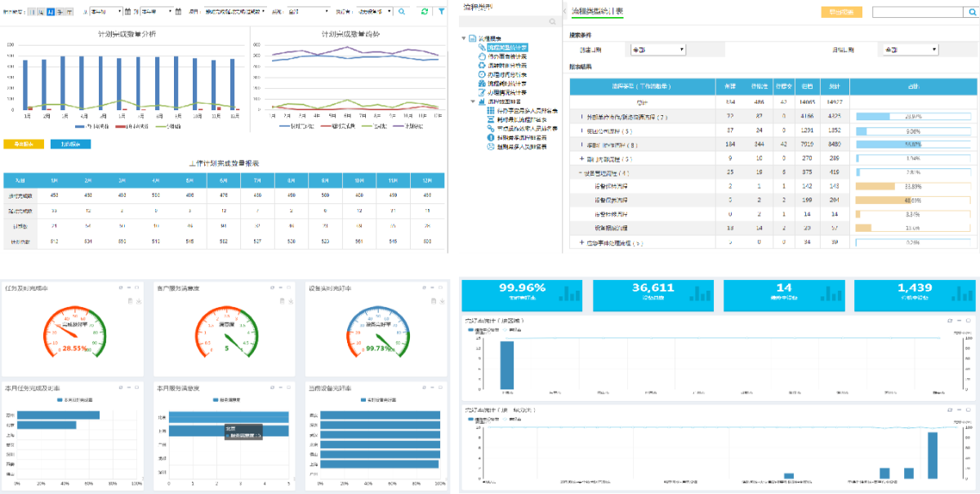Toggle the purple series in the trend chart legend
Screen dimensions: 980x494
tap(409, 127)
